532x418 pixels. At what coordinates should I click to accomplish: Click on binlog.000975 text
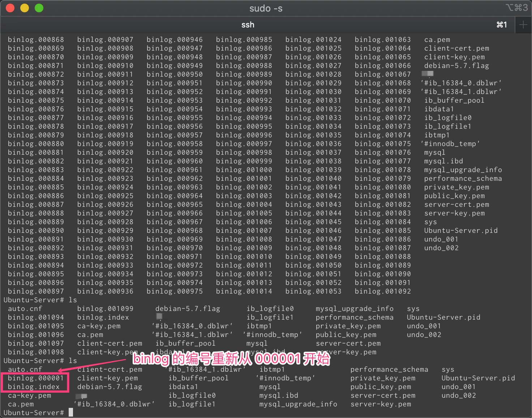pos(175,291)
